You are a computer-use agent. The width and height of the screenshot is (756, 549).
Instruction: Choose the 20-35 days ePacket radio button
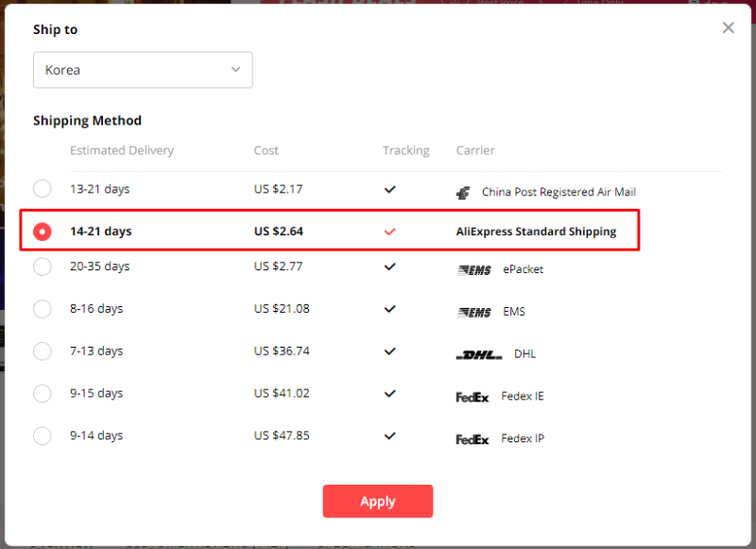pos(43,266)
